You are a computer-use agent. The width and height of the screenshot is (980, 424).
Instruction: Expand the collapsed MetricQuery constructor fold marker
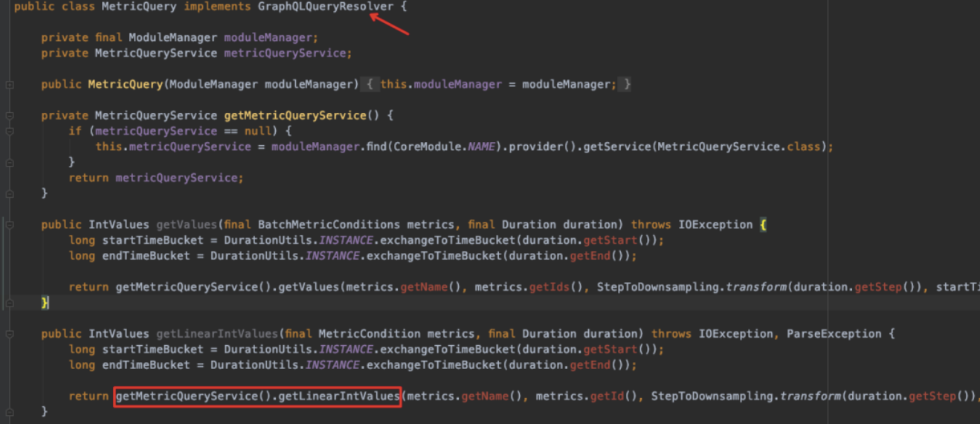pyautogui.click(x=9, y=85)
